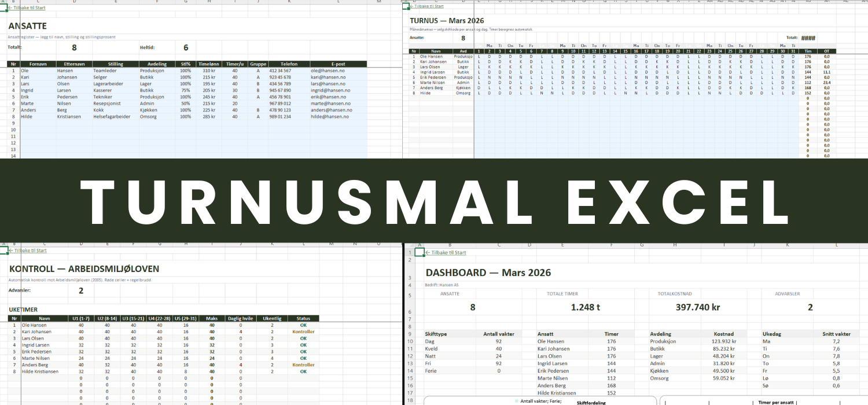Screen dimensions: 868x405
Task: Click 'Tilbake til Start' link above ANSATTE heading
Action: point(27,8)
